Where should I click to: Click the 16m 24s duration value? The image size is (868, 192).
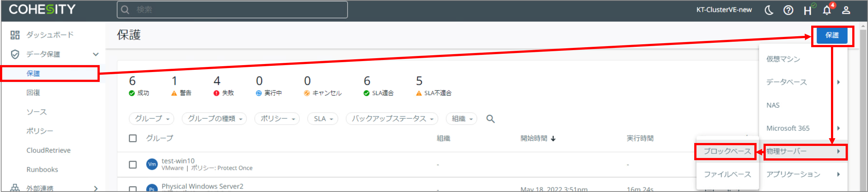tap(640, 189)
